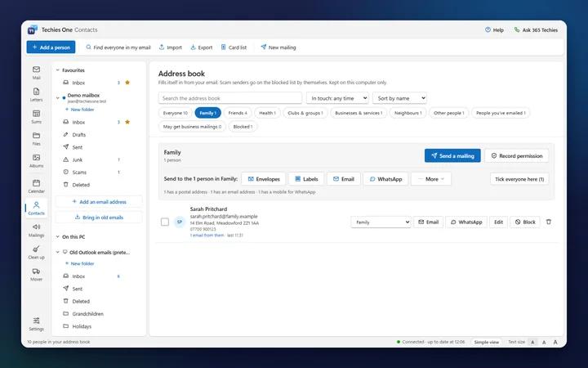
Task: Collapse the Favourites section
Action: pyautogui.click(x=58, y=70)
